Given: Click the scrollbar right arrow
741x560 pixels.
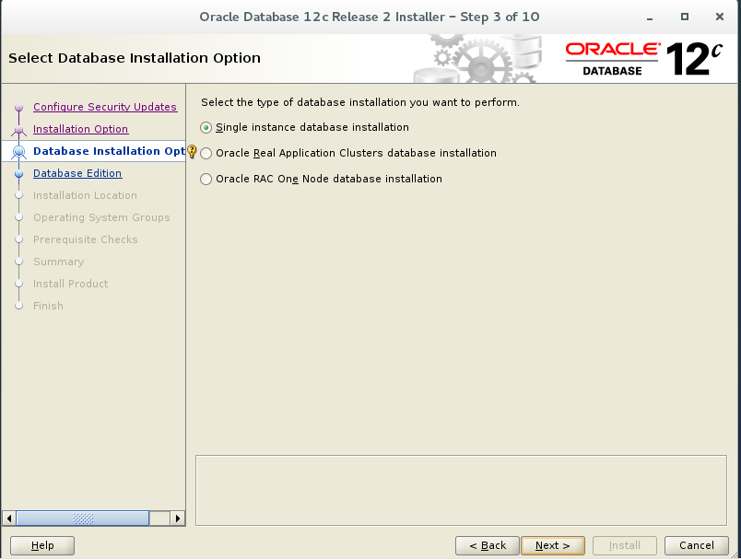Looking at the screenshot, I should [178, 518].
